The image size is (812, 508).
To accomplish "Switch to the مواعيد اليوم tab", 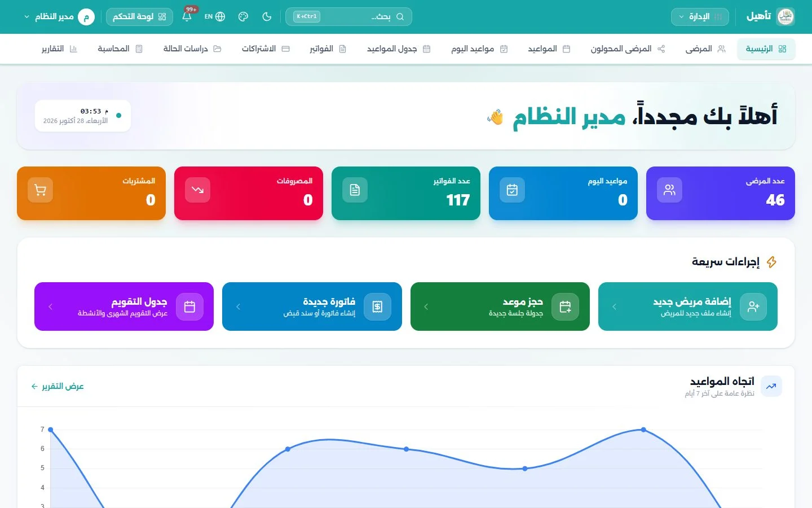I will click(x=479, y=49).
